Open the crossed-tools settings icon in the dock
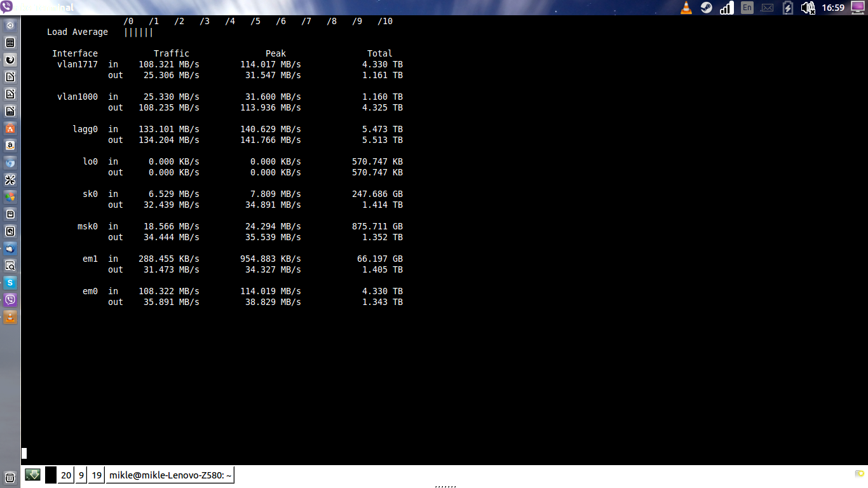 pyautogui.click(x=10, y=180)
